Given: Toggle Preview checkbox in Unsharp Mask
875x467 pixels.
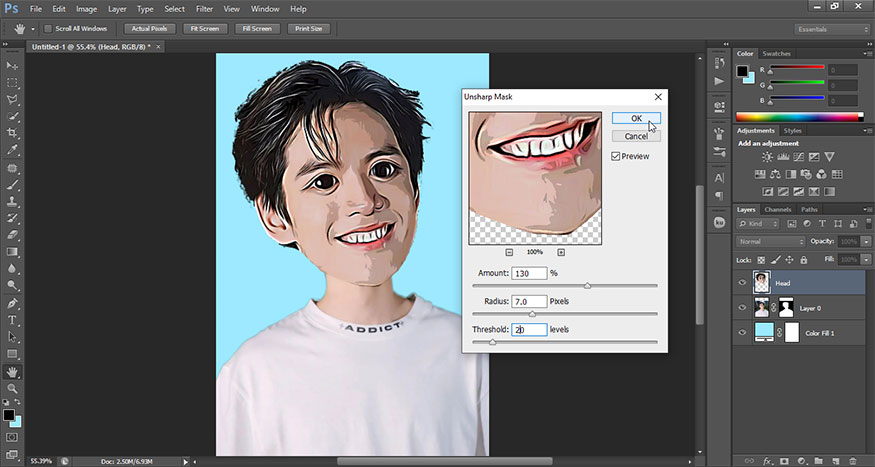Looking at the screenshot, I should click(616, 156).
